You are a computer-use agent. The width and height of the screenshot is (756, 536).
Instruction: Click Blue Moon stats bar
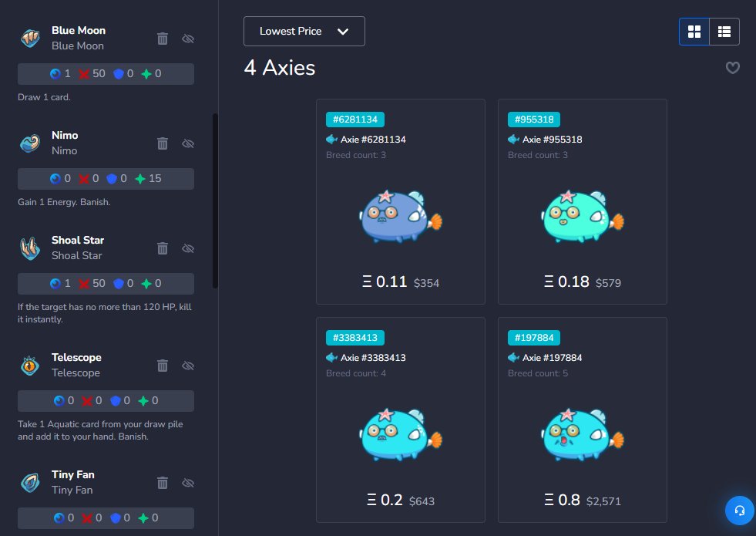106,74
